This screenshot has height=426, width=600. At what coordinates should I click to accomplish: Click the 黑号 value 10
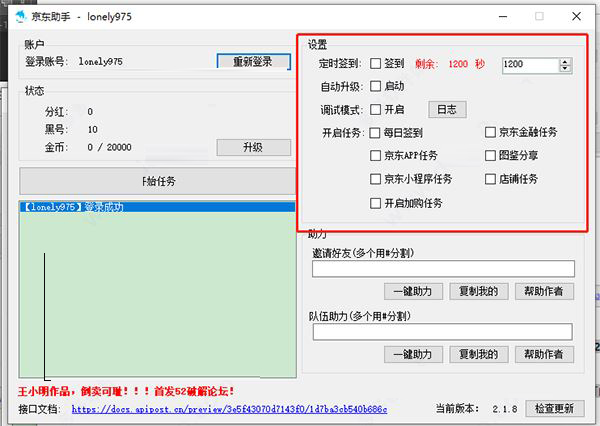93,129
